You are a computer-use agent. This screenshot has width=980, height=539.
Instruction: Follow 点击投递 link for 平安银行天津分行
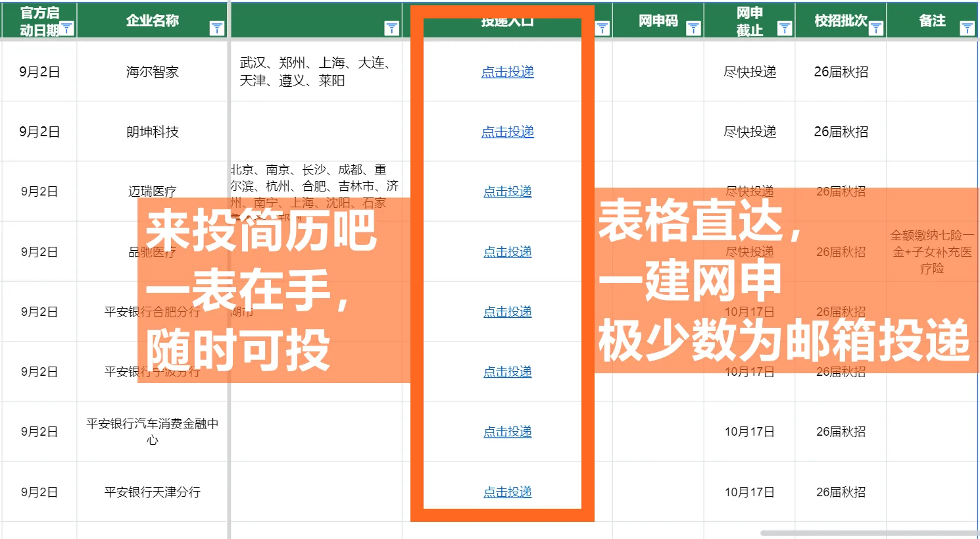pyautogui.click(x=508, y=492)
